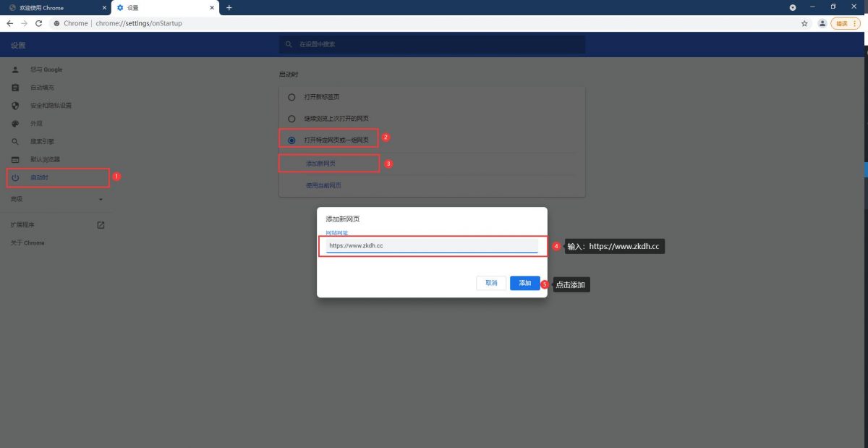Click the blue 添加 button

525,283
